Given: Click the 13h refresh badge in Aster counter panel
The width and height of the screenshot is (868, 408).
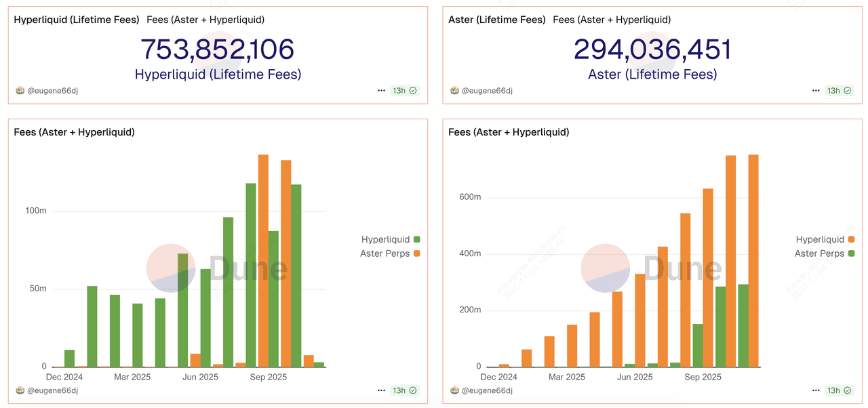Looking at the screenshot, I should click(839, 90).
